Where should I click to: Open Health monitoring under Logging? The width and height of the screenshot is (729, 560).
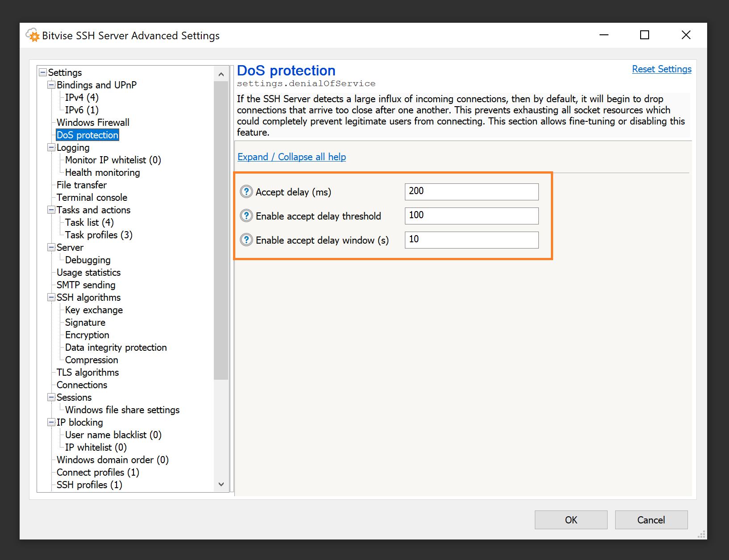tap(102, 172)
